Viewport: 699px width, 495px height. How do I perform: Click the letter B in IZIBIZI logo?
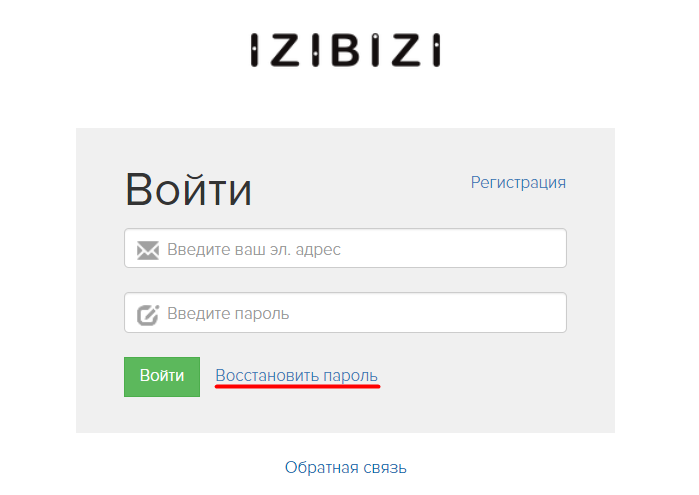tap(345, 50)
